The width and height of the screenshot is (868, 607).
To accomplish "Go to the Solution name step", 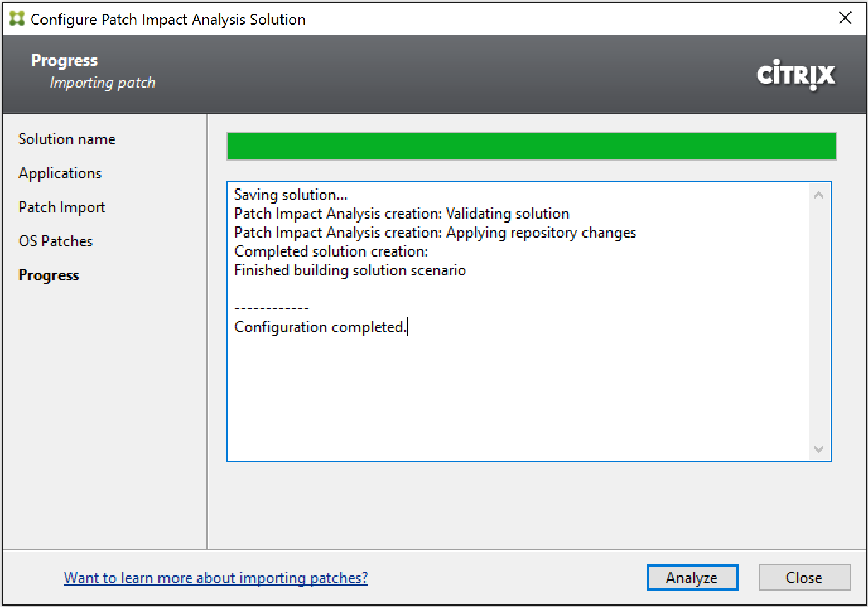I will click(67, 139).
